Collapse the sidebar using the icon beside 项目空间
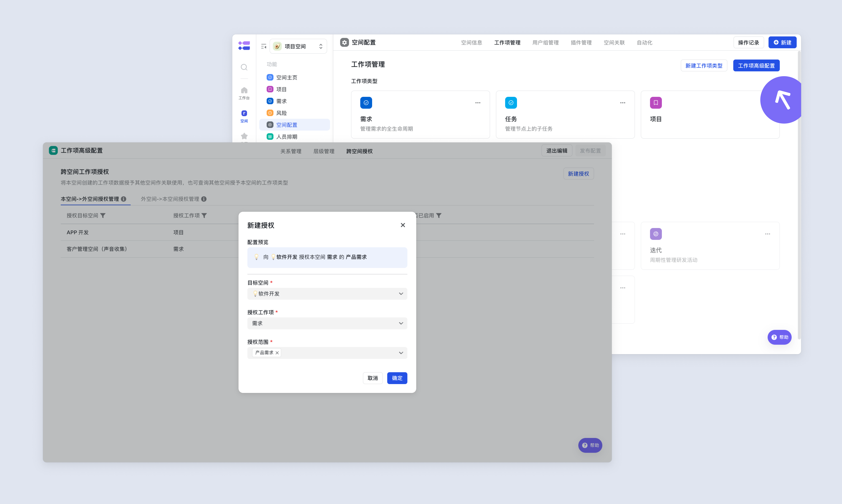The image size is (842, 504). pos(263,46)
